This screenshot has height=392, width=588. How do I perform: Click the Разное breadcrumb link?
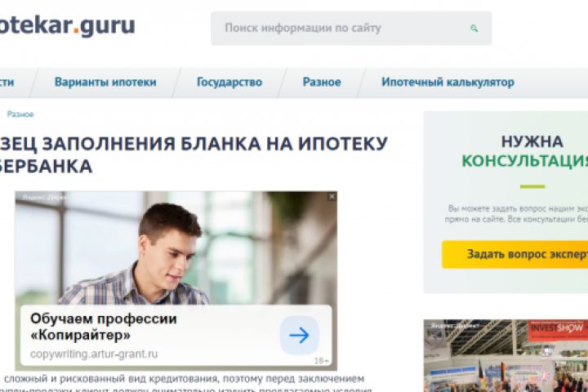[20, 114]
